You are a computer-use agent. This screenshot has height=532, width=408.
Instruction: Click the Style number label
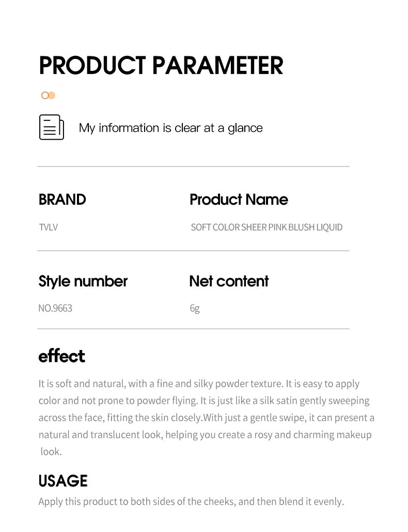(x=83, y=281)
